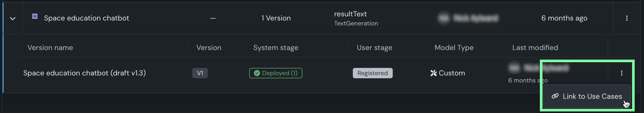Click the System stage column header
The image size is (644, 113).
coord(276,48)
